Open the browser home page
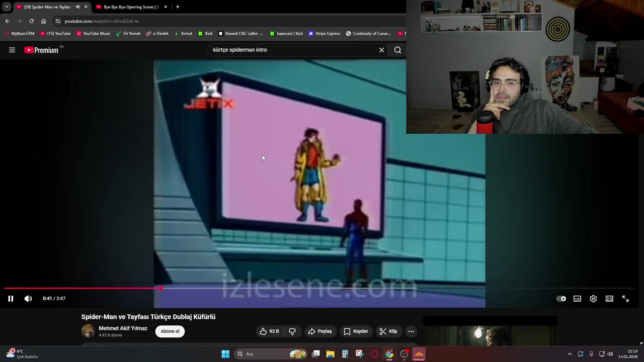This screenshot has height=362, width=644. coord(43,21)
